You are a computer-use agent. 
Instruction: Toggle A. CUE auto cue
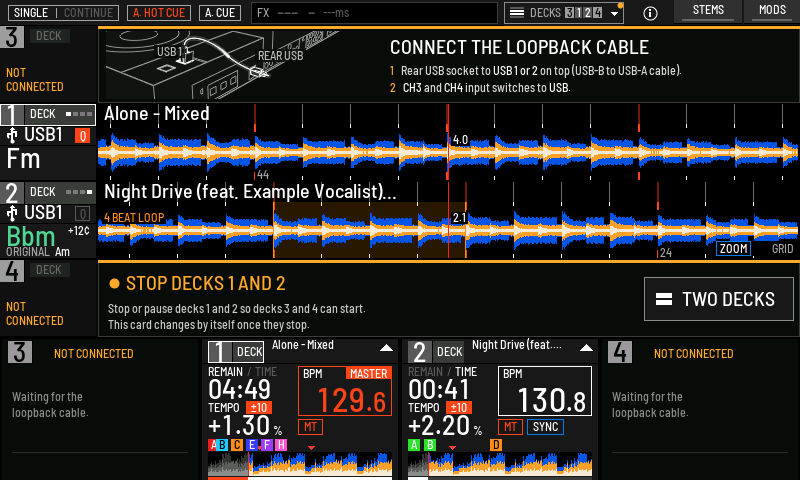[220, 13]
